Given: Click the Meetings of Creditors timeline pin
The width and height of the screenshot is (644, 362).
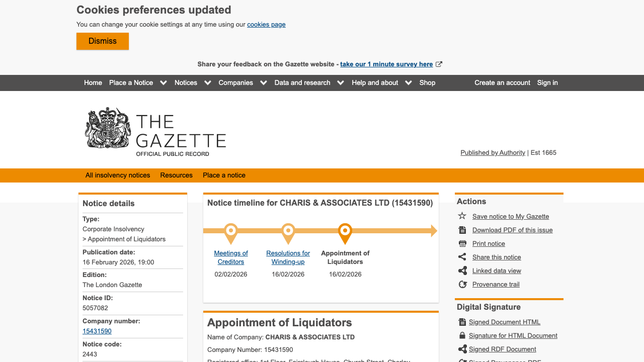Looking at the screenshot, I should 231,232.
